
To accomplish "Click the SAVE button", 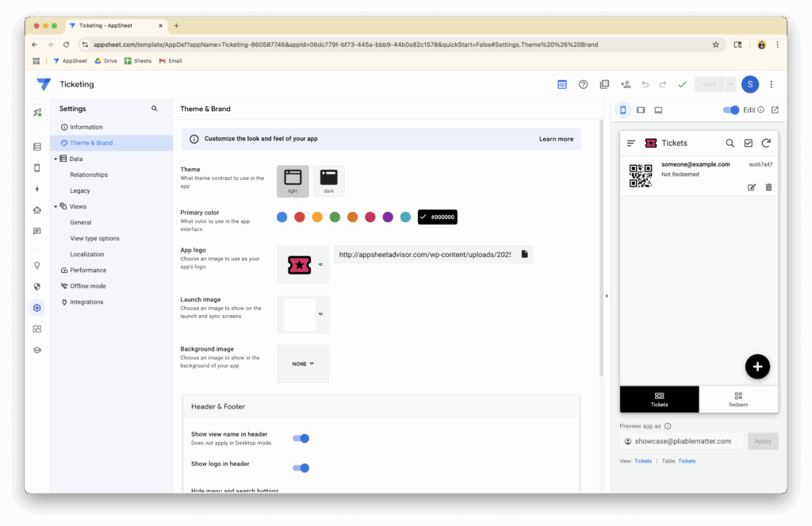I will (x=710, y=84).
